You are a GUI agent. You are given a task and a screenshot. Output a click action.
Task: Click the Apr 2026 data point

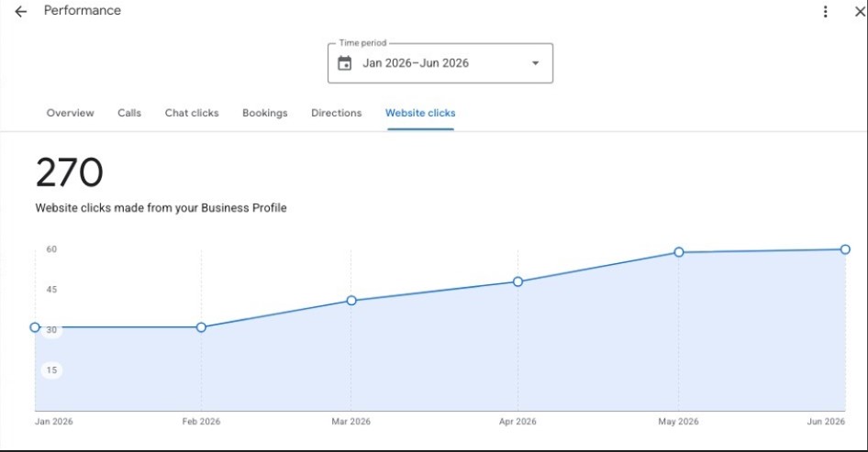click(517, 281)
